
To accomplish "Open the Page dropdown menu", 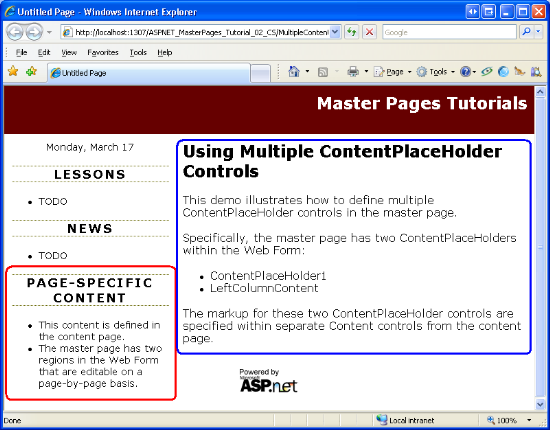I will tap(393, 72).
